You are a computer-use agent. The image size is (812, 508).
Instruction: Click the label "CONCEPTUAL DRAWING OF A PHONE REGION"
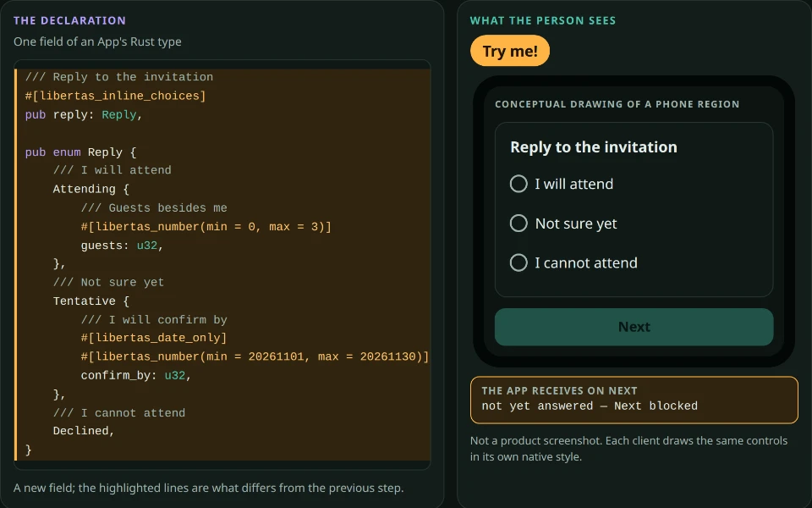click(617, 104)
